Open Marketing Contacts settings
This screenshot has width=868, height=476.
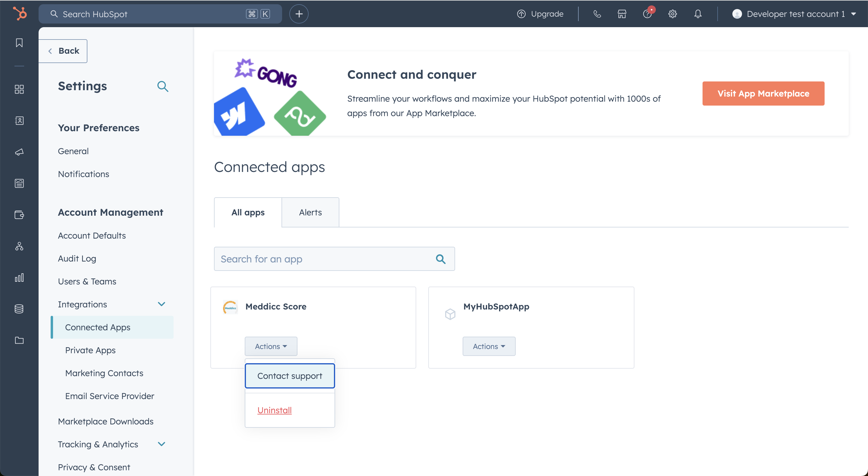pyautogui.click(x=104, y=373)
